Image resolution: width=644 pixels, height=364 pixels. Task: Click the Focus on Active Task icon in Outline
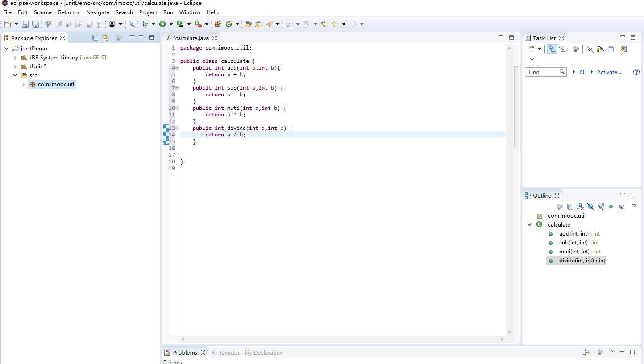pos(560,207)
